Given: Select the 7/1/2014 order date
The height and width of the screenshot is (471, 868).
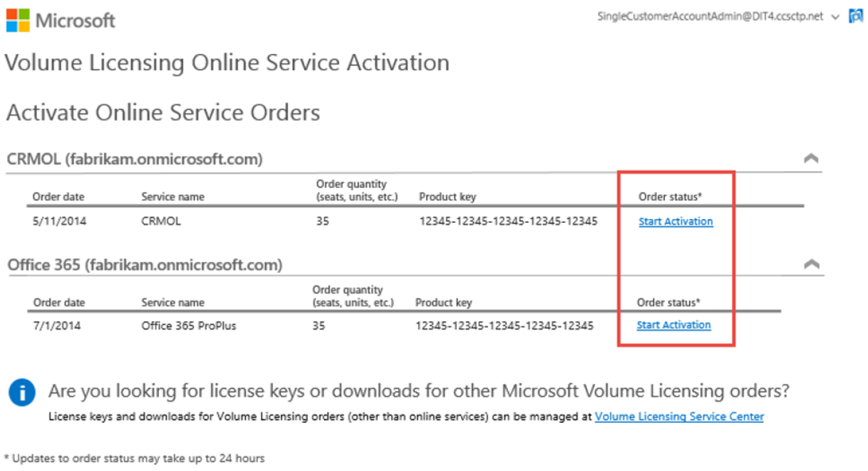Looking at the screenshot, I should (x=57, y=325).
